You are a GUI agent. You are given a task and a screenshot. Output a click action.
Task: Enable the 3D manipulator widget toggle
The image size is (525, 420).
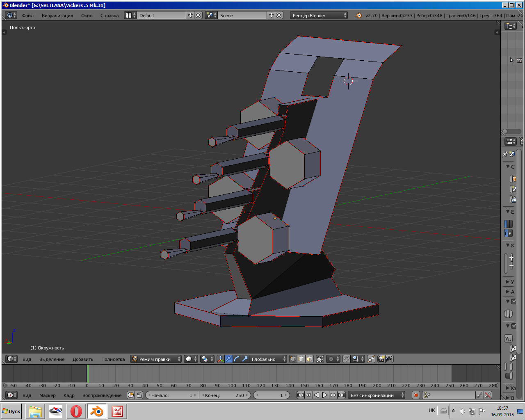221,359
